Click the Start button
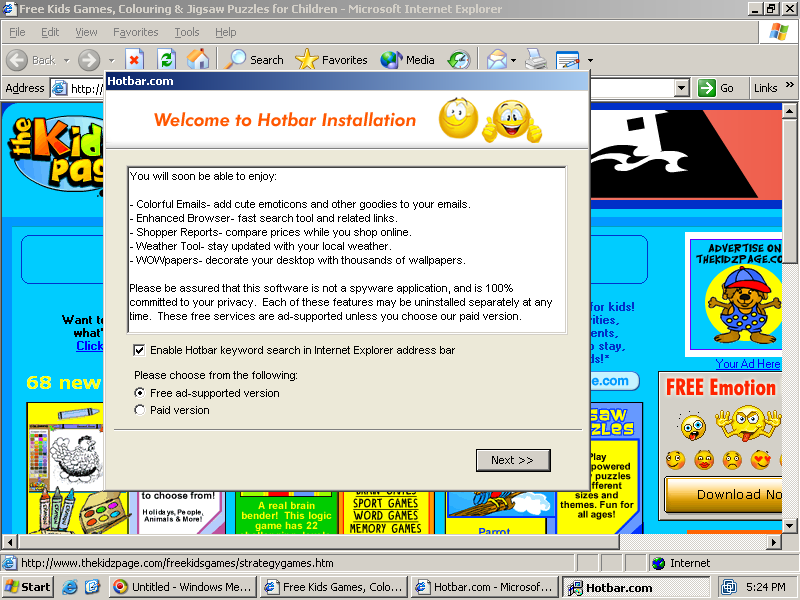Image resolution: width=800 pixels, height=600 pixels. pyautogui.click(x=28, y=587)
